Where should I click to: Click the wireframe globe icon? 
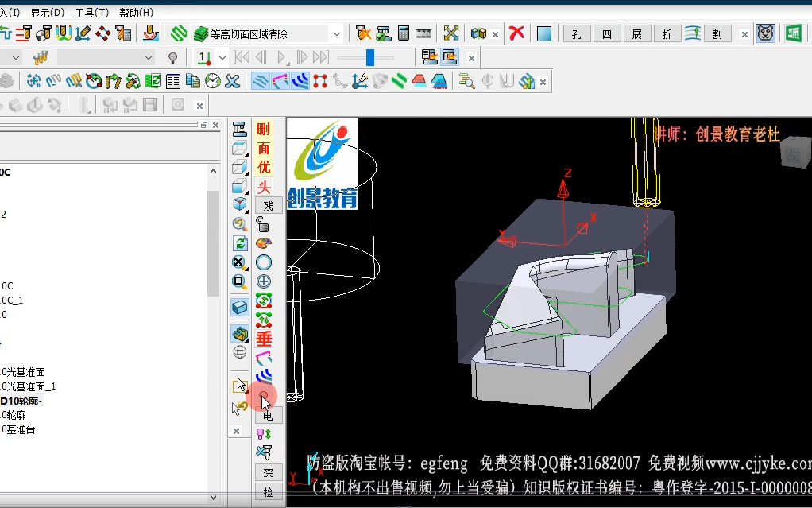240,352
